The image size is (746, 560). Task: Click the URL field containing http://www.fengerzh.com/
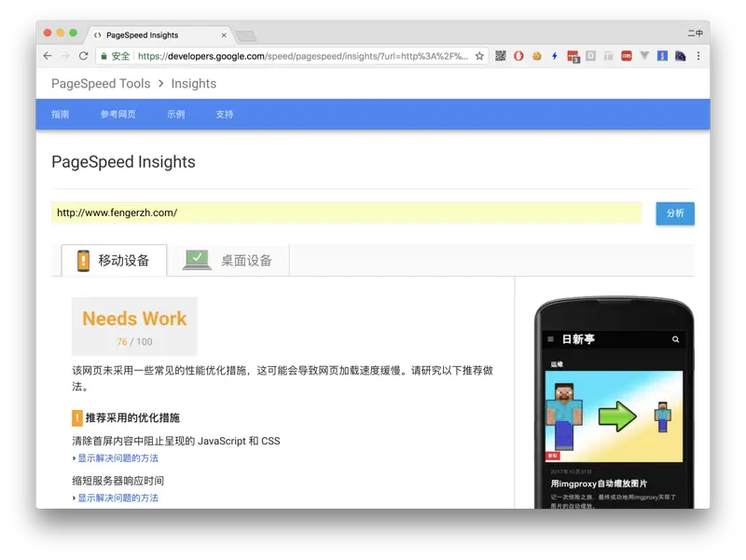coord(346,213)
